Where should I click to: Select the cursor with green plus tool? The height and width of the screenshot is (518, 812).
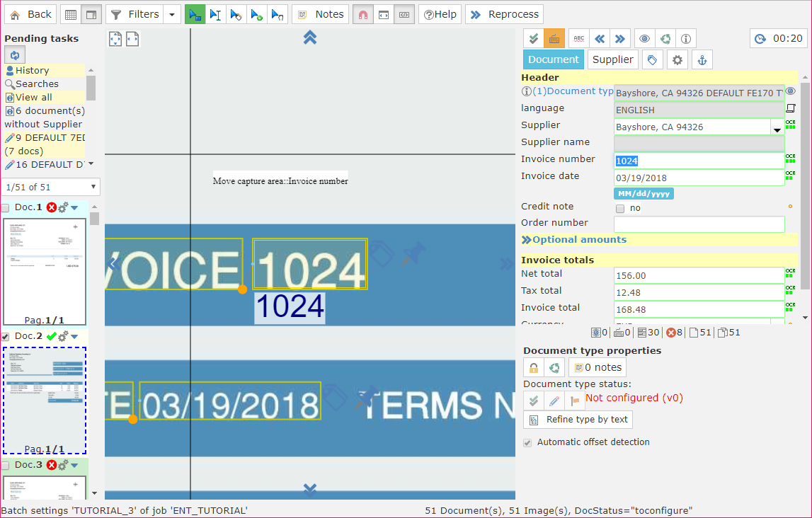pos(257,14)
